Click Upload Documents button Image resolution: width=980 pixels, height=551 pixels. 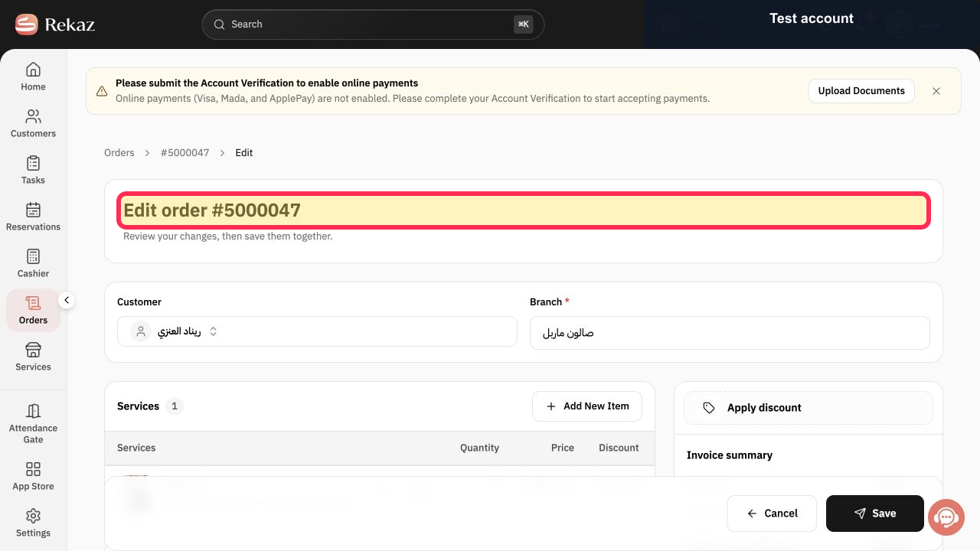pyautogui.click(x=861, y=90)
